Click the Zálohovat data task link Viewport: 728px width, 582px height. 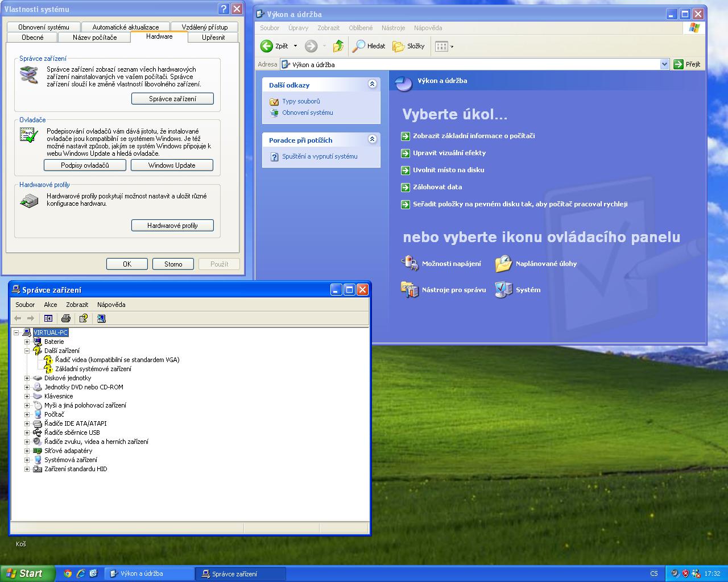tap(437, 187)
